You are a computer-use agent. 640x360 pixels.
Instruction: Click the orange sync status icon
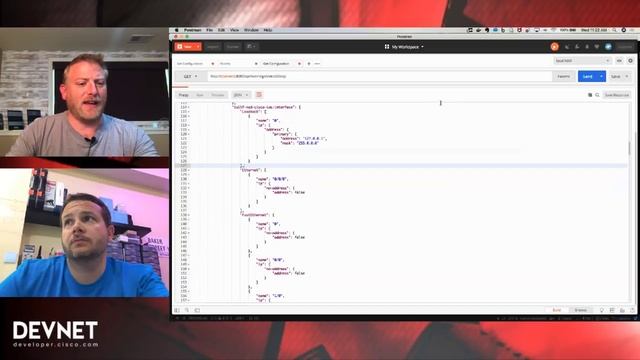click(x=554, y=47)
